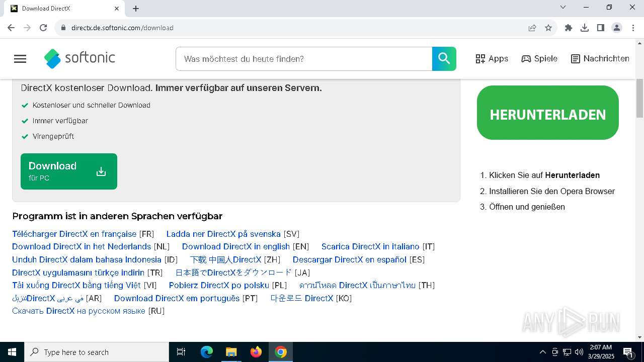
Task: Open a new browser tab
Action: (x=136, y=9)
